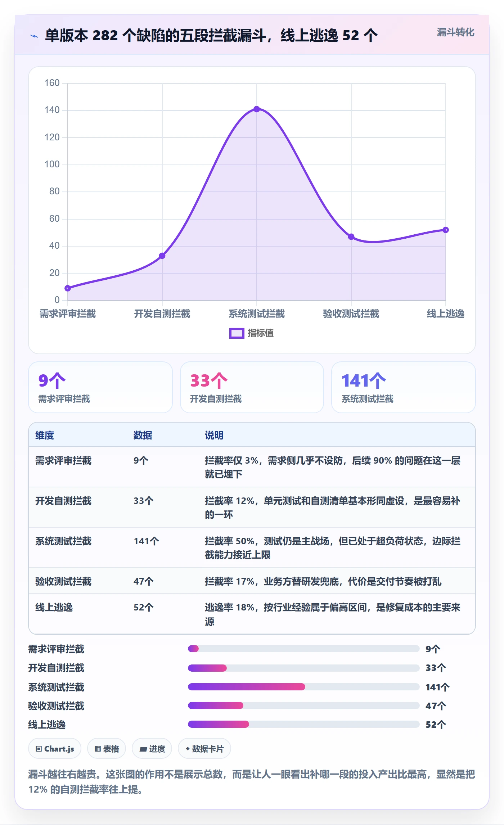Image resolution: width=504 pixels, height=825 pixels.
Task: Click the description starting 拦截率 17%
Action: pyautogui.click(x=323, y=581)
